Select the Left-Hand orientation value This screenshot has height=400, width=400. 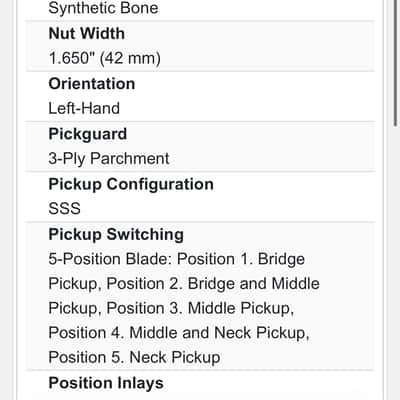84,108
